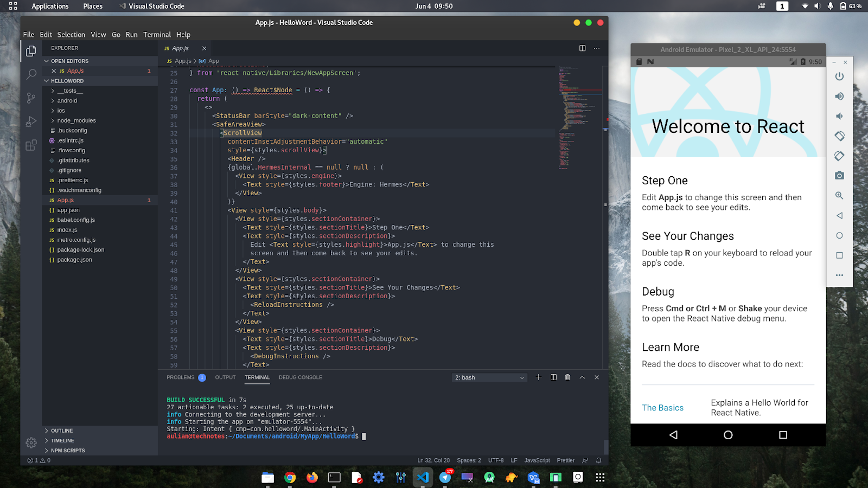This screenshot has width=868, height=488.
Task: Click emulator volume up button
Action: tap(839, 97)
